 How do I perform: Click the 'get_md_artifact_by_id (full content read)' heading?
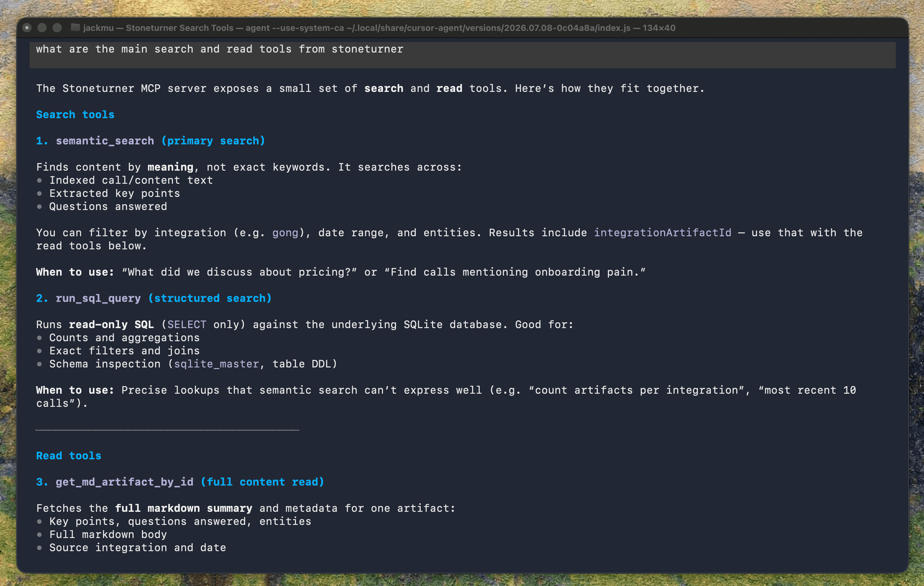point(180,482)
